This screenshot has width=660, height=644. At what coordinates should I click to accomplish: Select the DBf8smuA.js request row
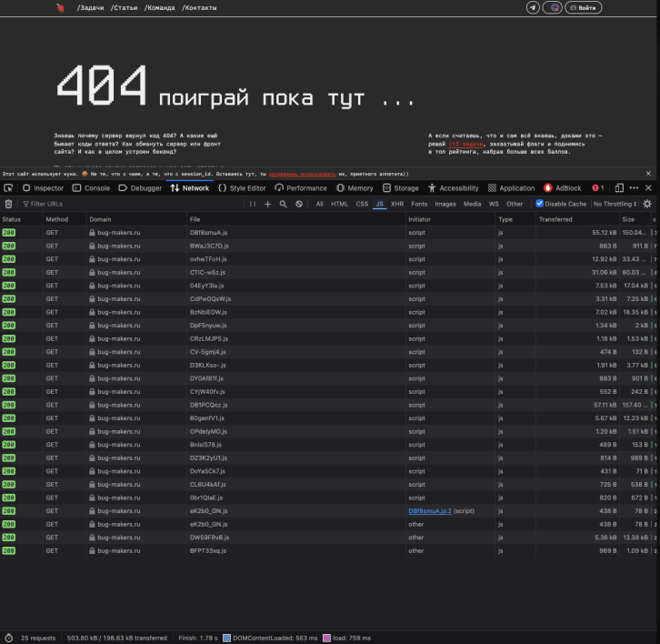(x=328, y=233)
